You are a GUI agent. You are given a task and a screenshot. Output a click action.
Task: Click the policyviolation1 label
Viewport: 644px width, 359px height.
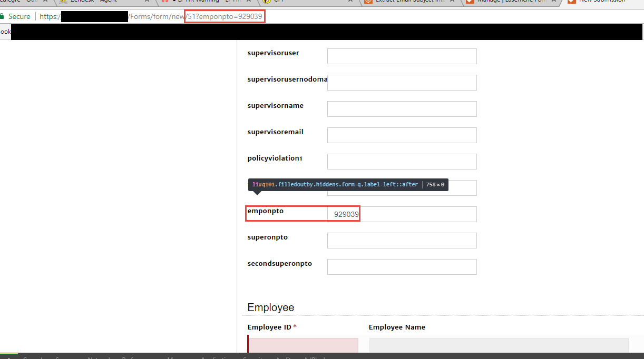[x=275, y=158]
